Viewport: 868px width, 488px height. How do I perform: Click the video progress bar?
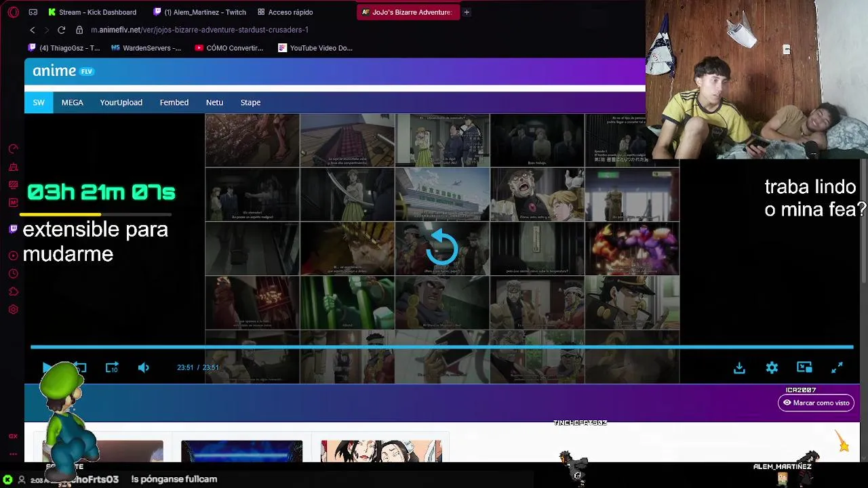(x=441, y=347)
